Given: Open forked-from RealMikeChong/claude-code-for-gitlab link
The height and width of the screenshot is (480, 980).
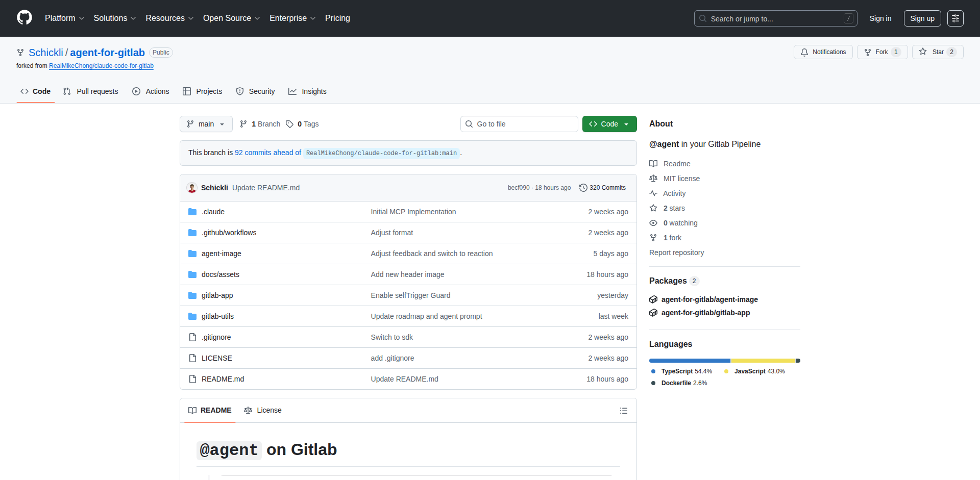Looking at the screenshot, I should pos(101,66).
